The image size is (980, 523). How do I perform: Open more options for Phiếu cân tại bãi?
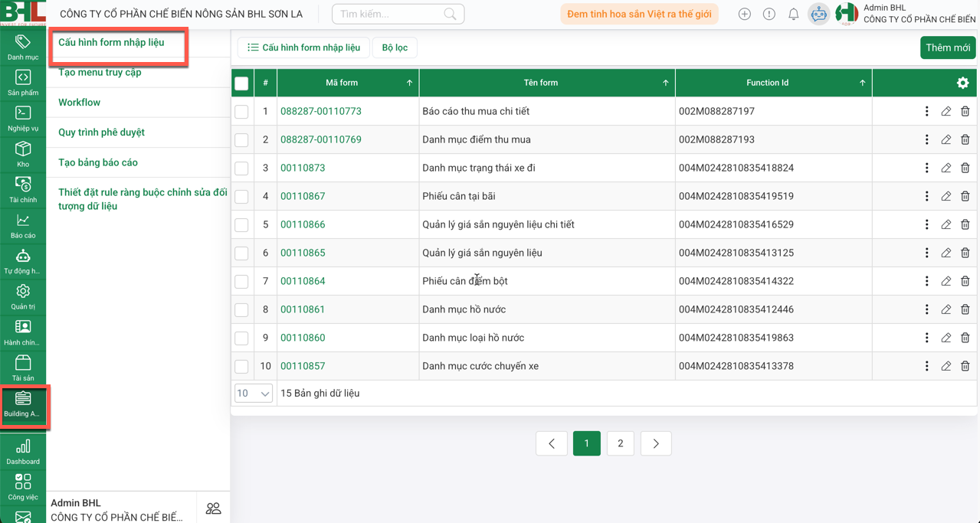click(926, 196)
